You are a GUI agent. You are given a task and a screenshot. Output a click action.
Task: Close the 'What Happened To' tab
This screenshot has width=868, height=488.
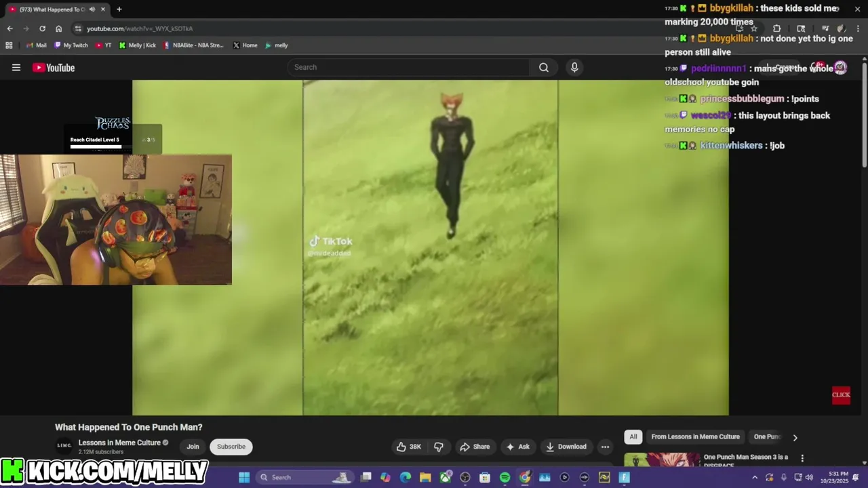pos(103,9)
